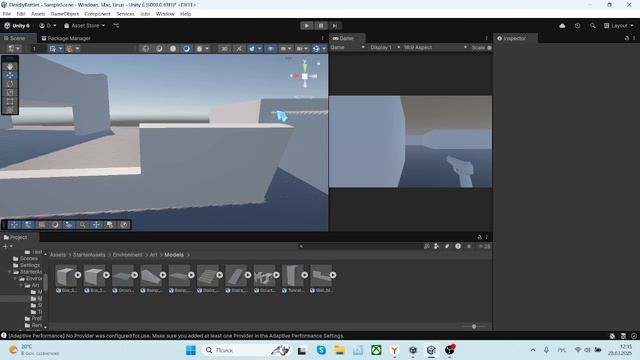Toggle the active blue shading mode

click(187, 49)
